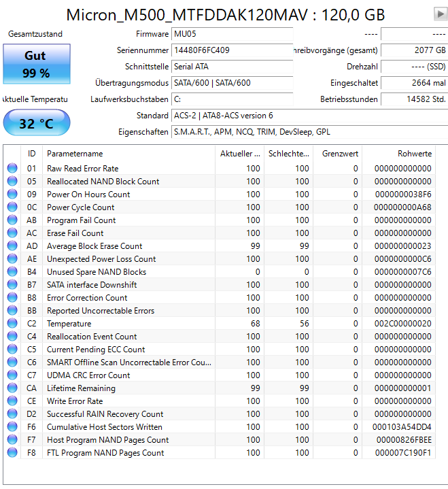Select the Raw Read Error Rate text

tap(83, 169)
